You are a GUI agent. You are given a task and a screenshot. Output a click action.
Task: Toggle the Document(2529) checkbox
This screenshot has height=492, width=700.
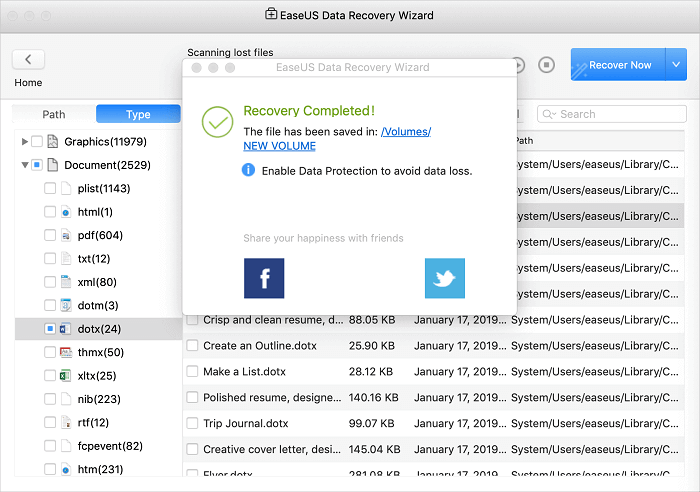click(x=37, y=165)
